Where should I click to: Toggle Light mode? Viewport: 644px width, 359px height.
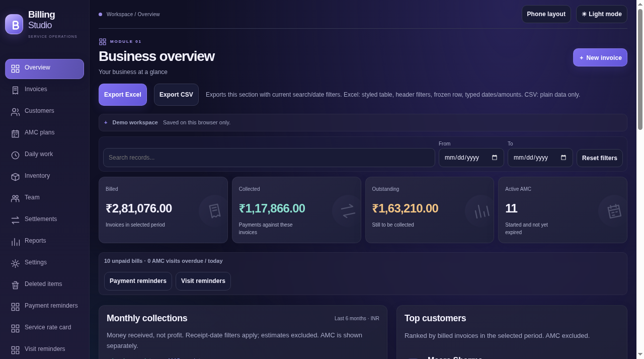(x=602, y=14)
